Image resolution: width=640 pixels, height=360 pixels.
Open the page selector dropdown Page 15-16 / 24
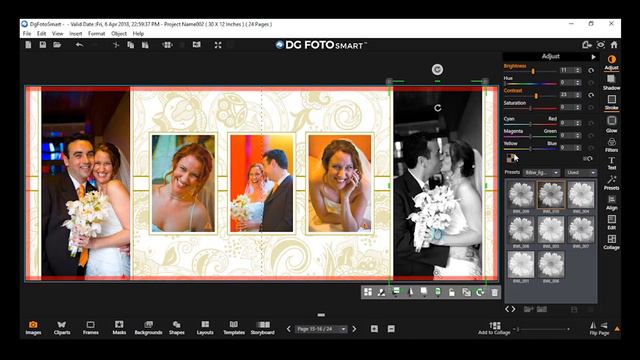point(321,329)
